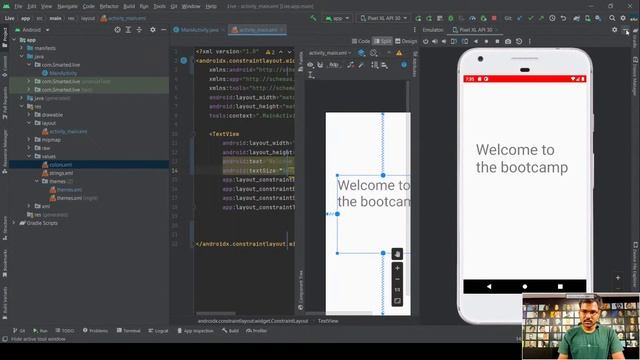Click the Git show history clock icon
640x360 pixels.
tap(552, 18)
